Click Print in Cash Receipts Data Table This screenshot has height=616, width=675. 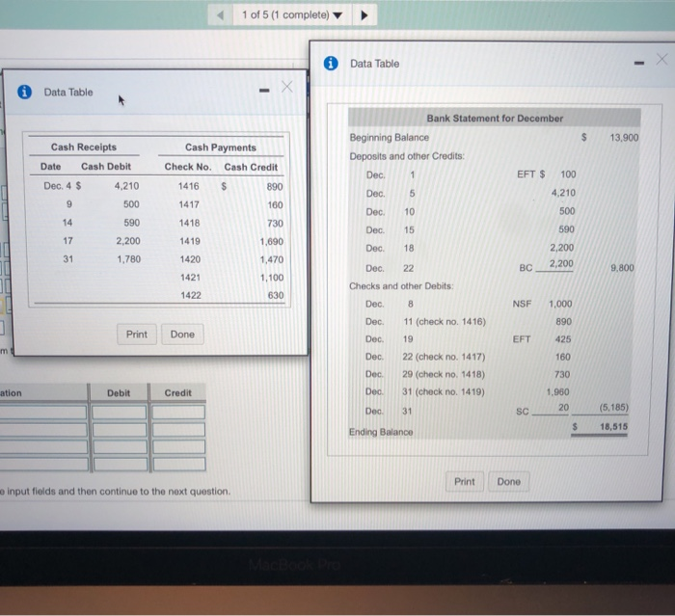tap(137, 335)
